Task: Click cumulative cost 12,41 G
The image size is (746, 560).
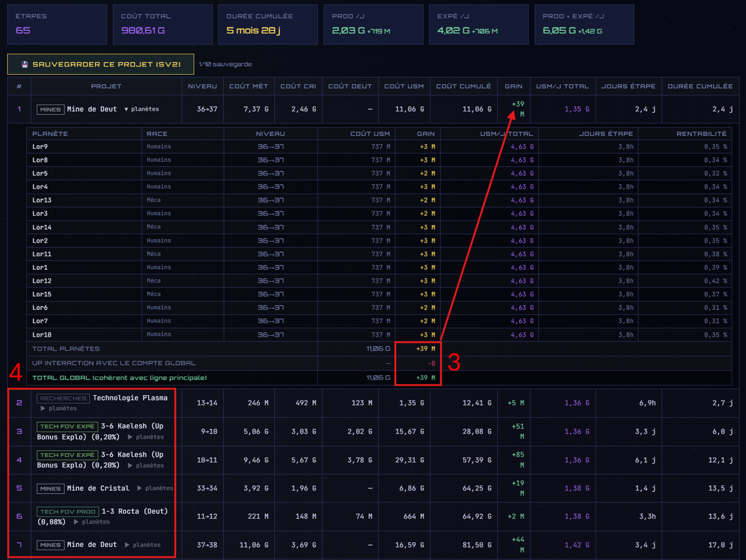Action: pyautogui.click(x=477, y=403)
